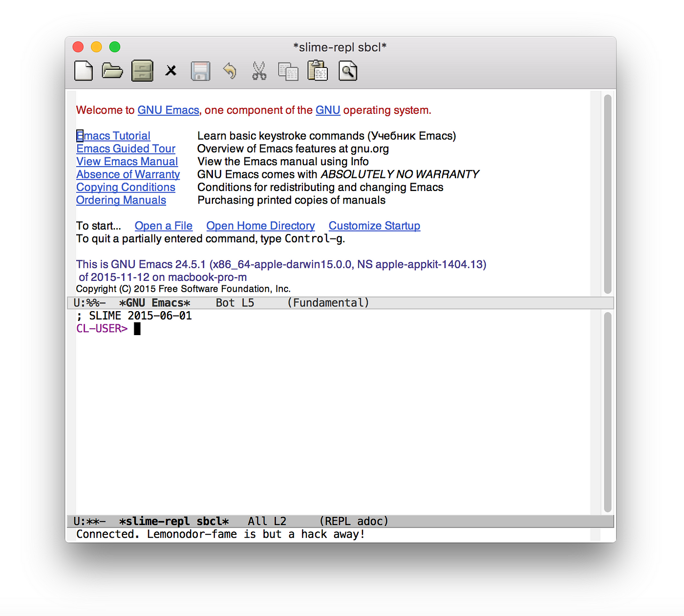Click *GNU Emacs* buffer name in mode line
This screenshot has width=684, height=616.
155,303
